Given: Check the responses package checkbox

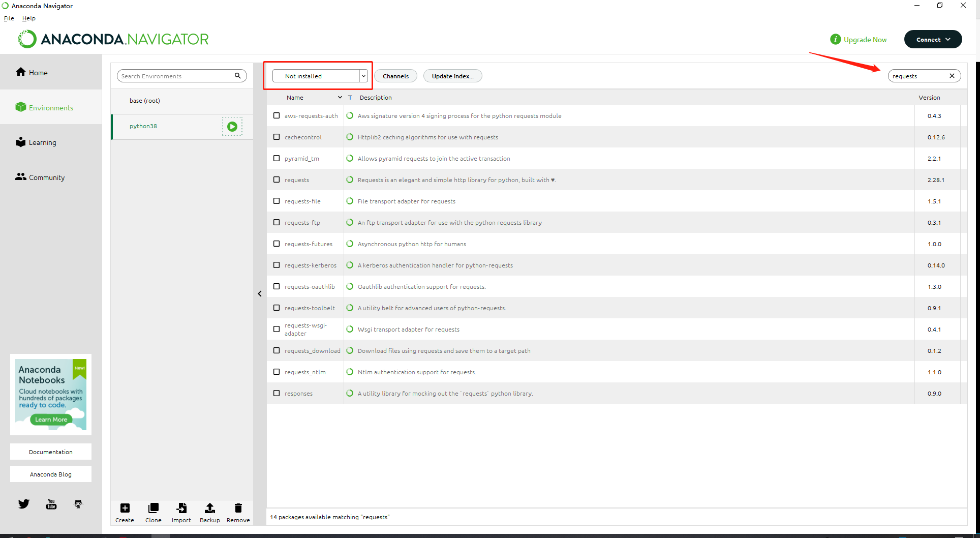Looking at the screenshot, I should pyautogui.click(x=277, y=393).
